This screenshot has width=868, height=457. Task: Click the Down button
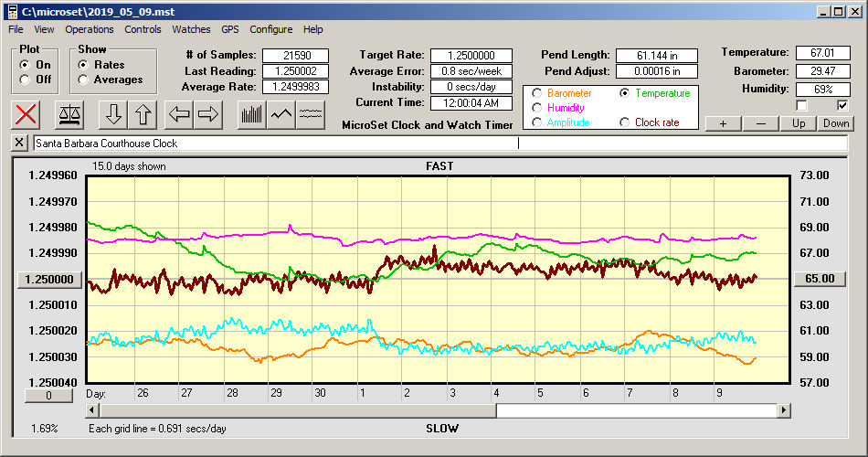pyautogui.click(x=835, y=123)
